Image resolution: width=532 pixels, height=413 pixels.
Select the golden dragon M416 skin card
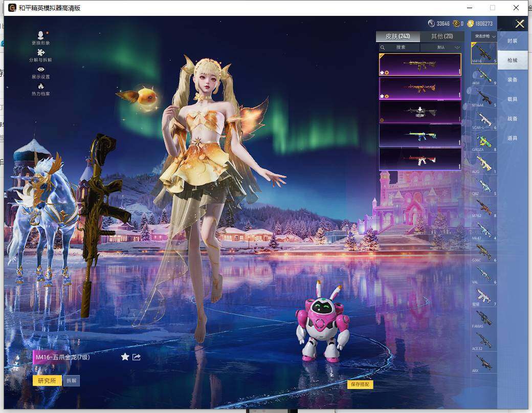click(420, 64)
